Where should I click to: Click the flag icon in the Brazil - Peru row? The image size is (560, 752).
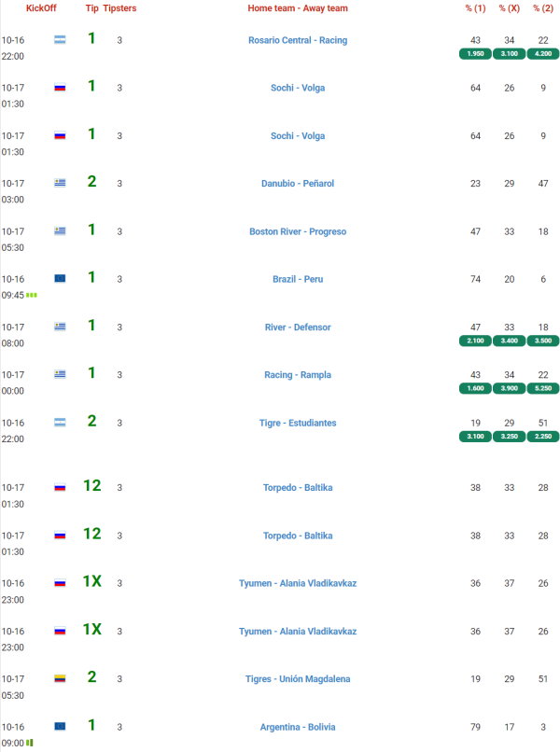click(x=60, y=279)
